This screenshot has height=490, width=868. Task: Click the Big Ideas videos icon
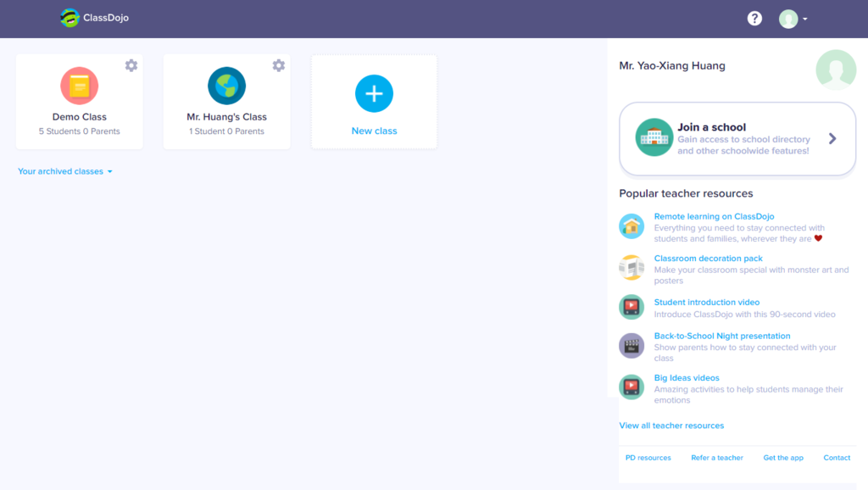(x=632, y=387)
